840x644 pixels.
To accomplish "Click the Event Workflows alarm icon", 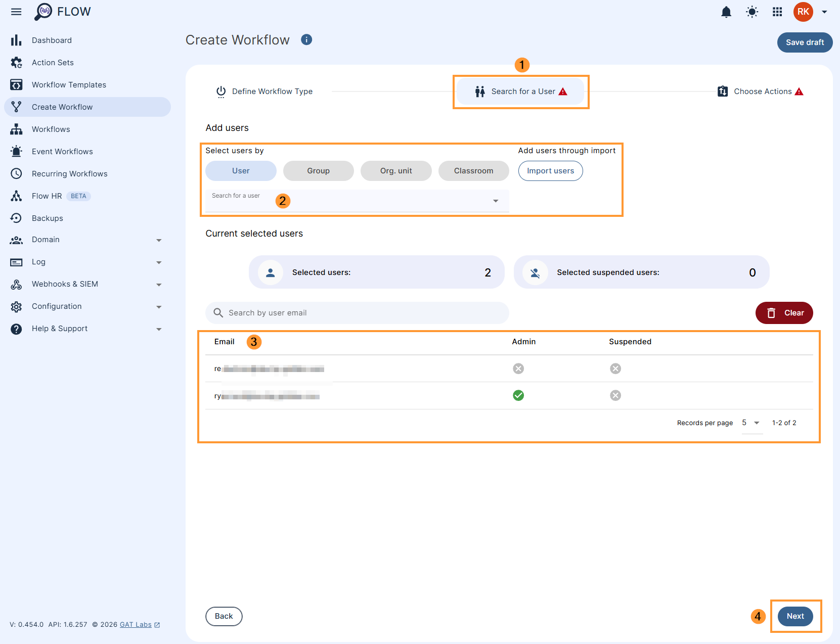I will click(x=16, y=151).
